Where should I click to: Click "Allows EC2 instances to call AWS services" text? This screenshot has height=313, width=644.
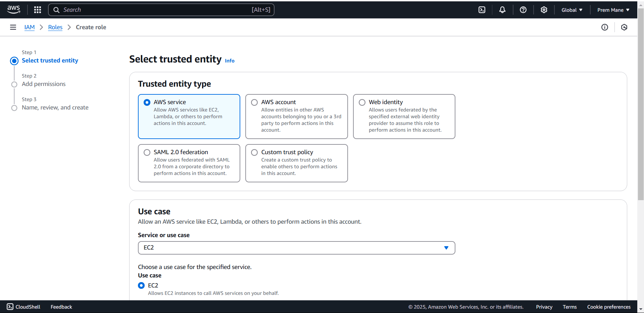213,293
